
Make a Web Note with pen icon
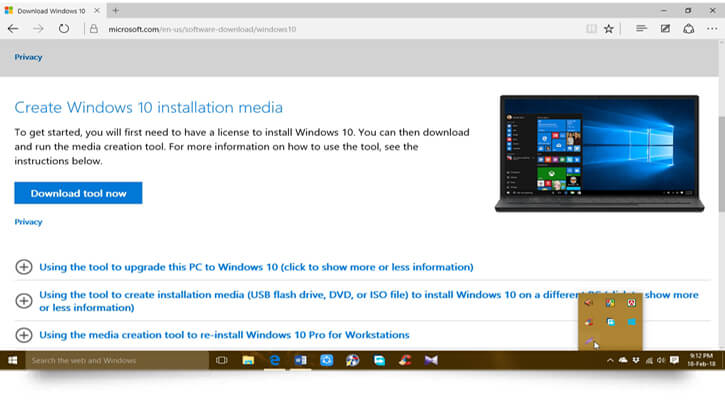coord(665,29)
